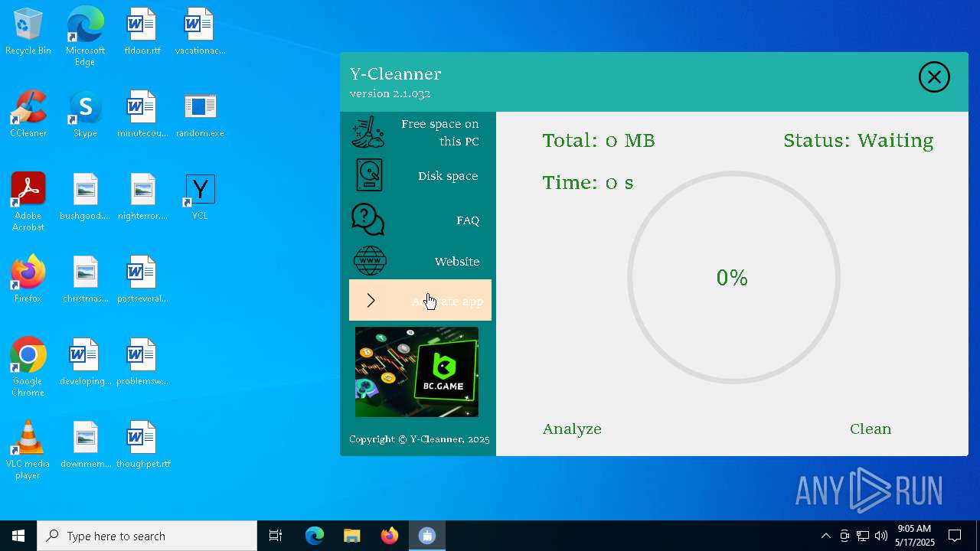The height and width of the screenshot is (551, 980).
Task: Select Free space on this PC menu
Action: point(440,132)
